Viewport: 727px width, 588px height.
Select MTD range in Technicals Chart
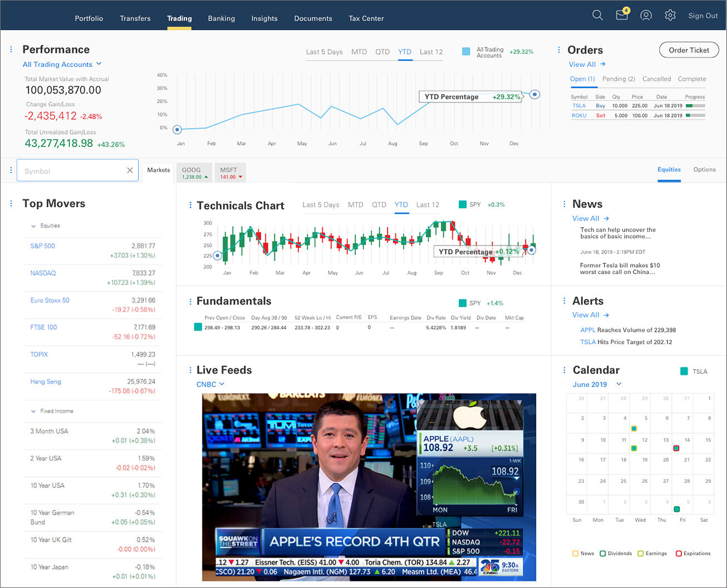(x=356, y=205)
